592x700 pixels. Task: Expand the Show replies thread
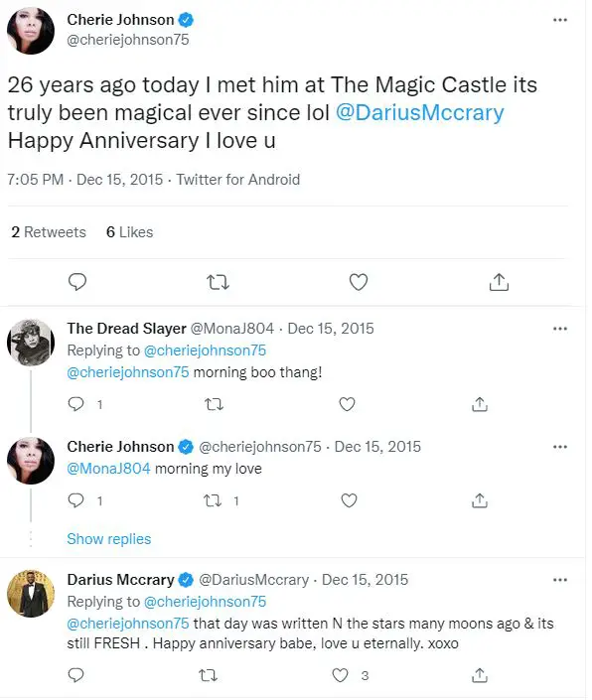click(109, 539)
